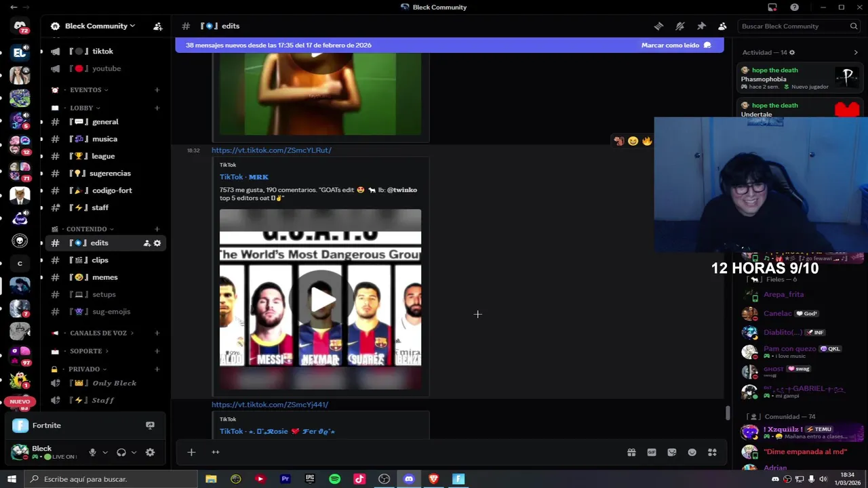The image size is (868, 488).
Task: Join the Only Bleck voice channel
Action: pyautogui.click(x=106, y=383)
